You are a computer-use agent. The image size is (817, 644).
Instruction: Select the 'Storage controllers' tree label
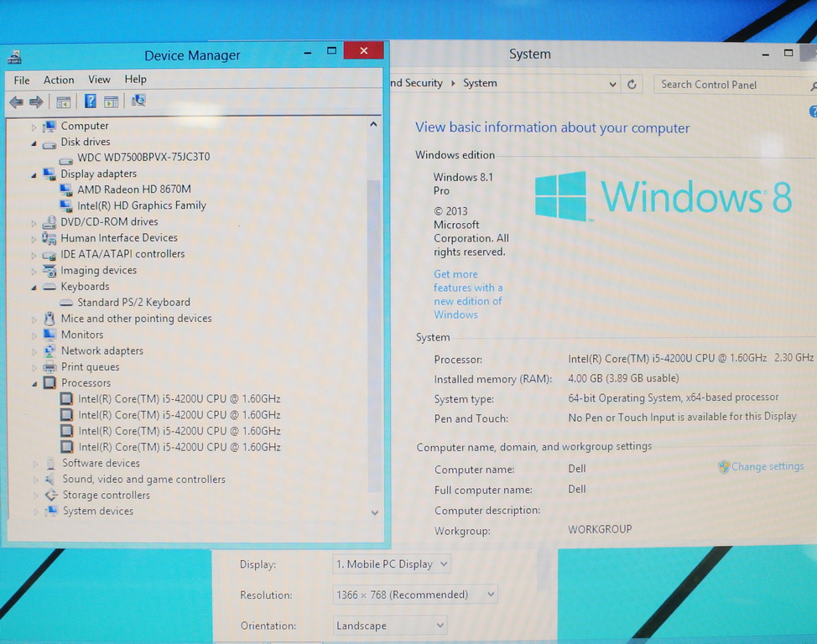tap(107, 495)
